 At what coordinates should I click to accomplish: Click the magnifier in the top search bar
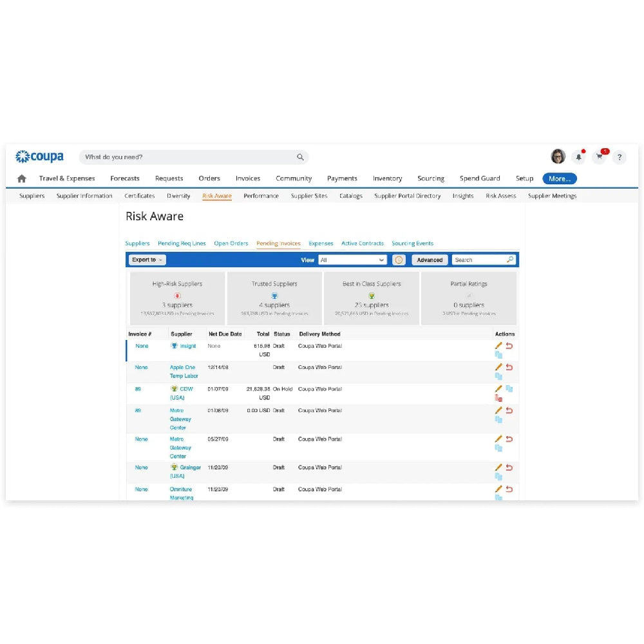click(300, 157)
